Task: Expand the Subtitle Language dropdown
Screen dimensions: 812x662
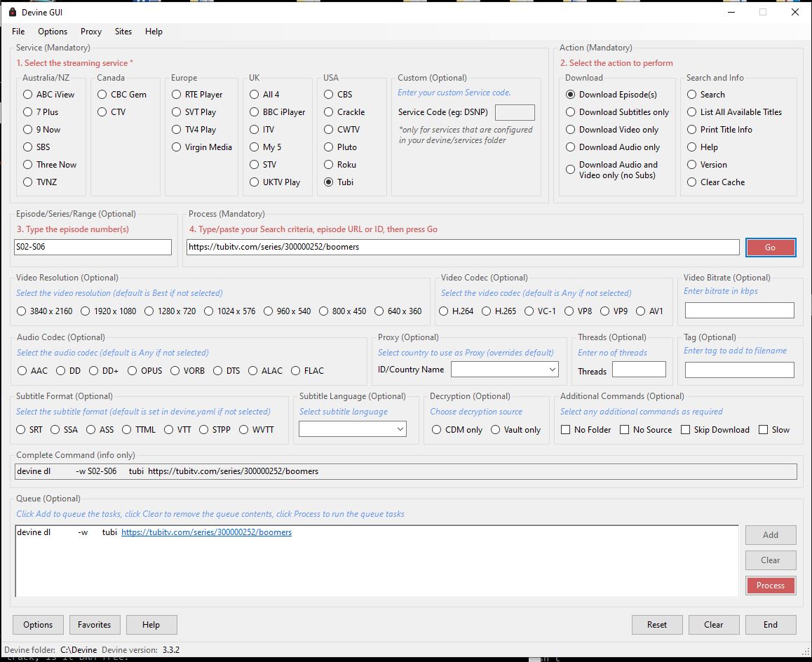Action: coord(353,429)
